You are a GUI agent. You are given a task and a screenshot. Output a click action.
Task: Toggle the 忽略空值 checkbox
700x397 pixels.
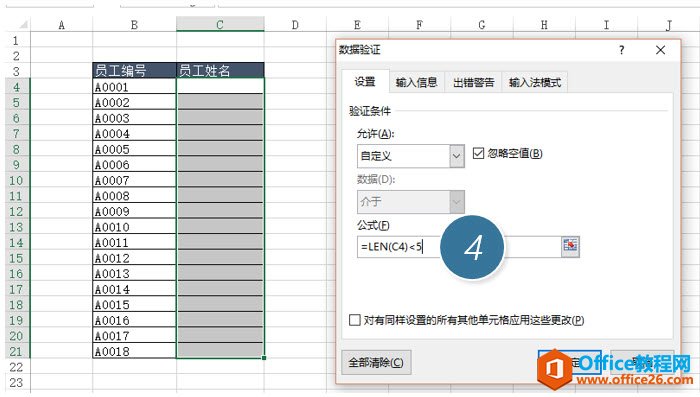tap(478, 154)
